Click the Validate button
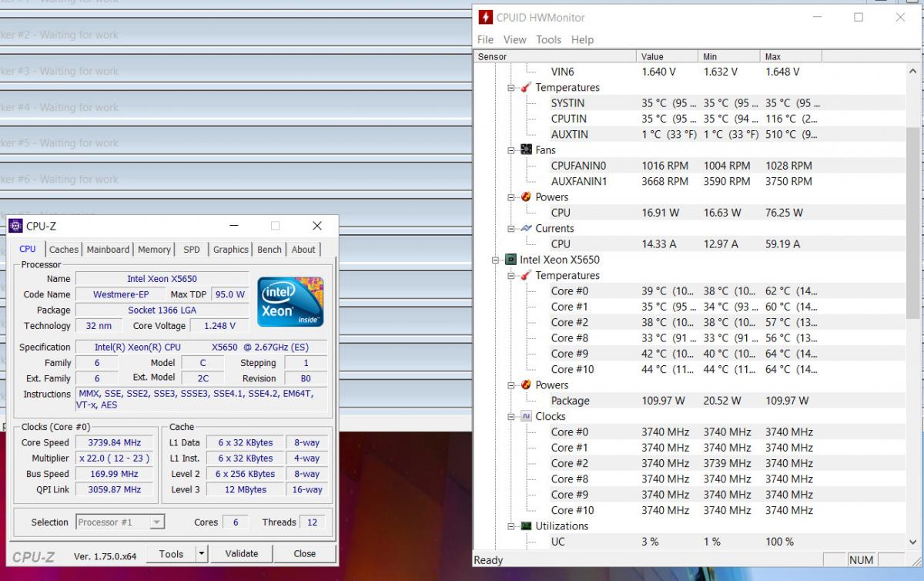 point(242,553)
